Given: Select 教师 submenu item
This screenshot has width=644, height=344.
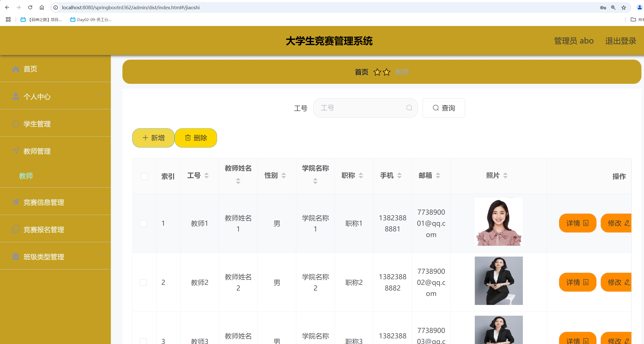Looking at the screenshot, I should point(26,176).
